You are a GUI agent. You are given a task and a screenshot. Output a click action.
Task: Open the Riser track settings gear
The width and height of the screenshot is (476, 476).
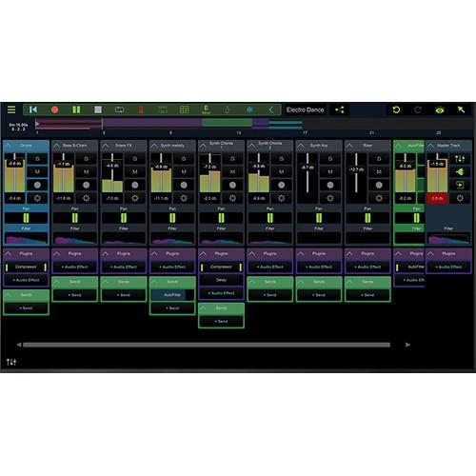(x=379, y=198)
